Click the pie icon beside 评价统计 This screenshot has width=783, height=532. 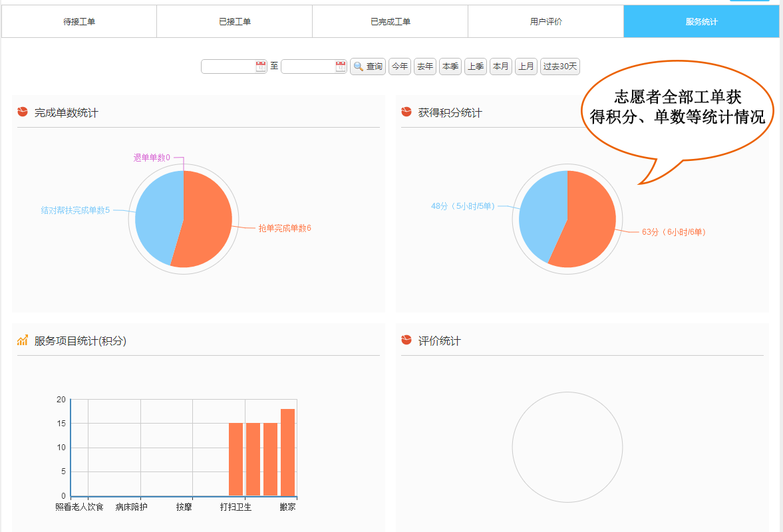coord(406,340)
